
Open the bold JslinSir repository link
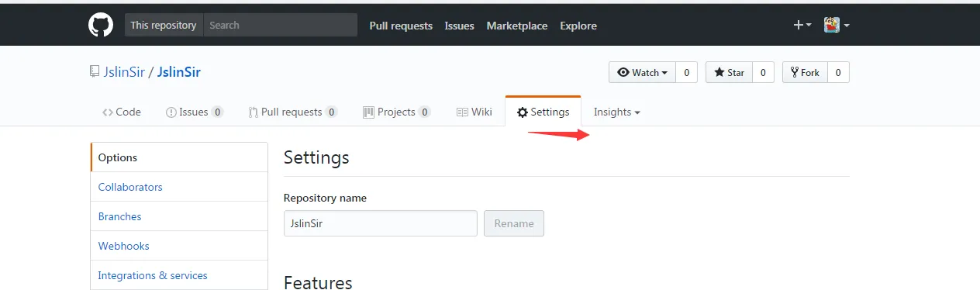coord(179,72)
